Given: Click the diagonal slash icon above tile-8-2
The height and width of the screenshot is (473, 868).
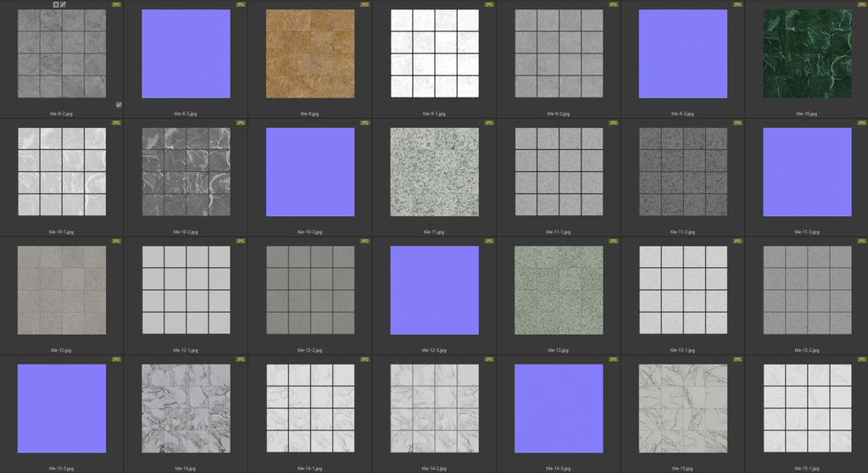Looking at the screenshot, I should (63, 4).
